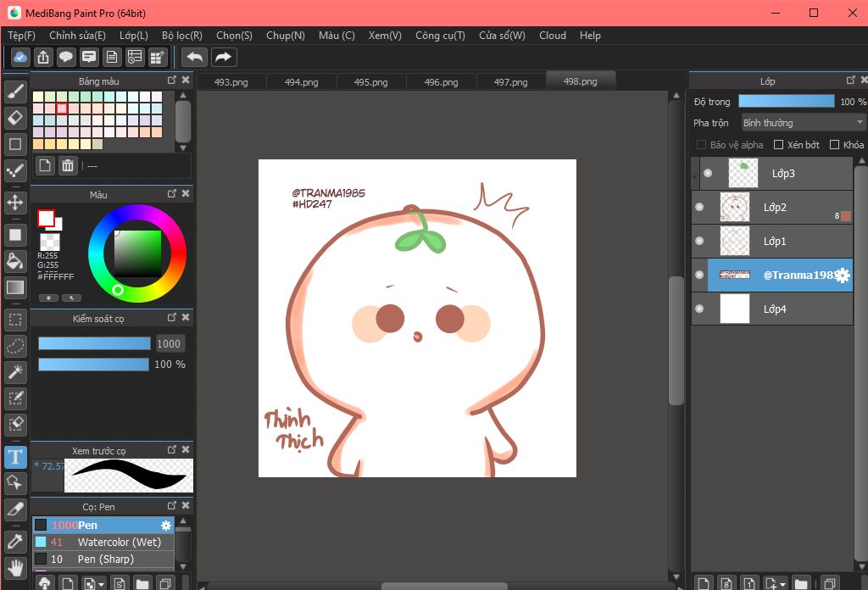Viewport: 868px width, 590px height.
Task: Select the Eraser tool
Action: coord(15,117)
